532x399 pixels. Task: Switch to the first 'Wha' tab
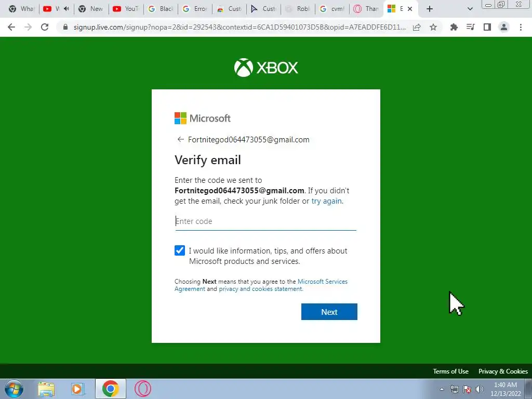pyautogui.click(x=21, y=9)
